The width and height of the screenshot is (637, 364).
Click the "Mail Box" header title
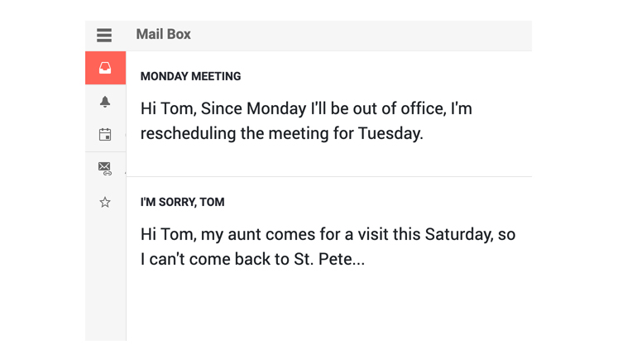pos(164,35)
